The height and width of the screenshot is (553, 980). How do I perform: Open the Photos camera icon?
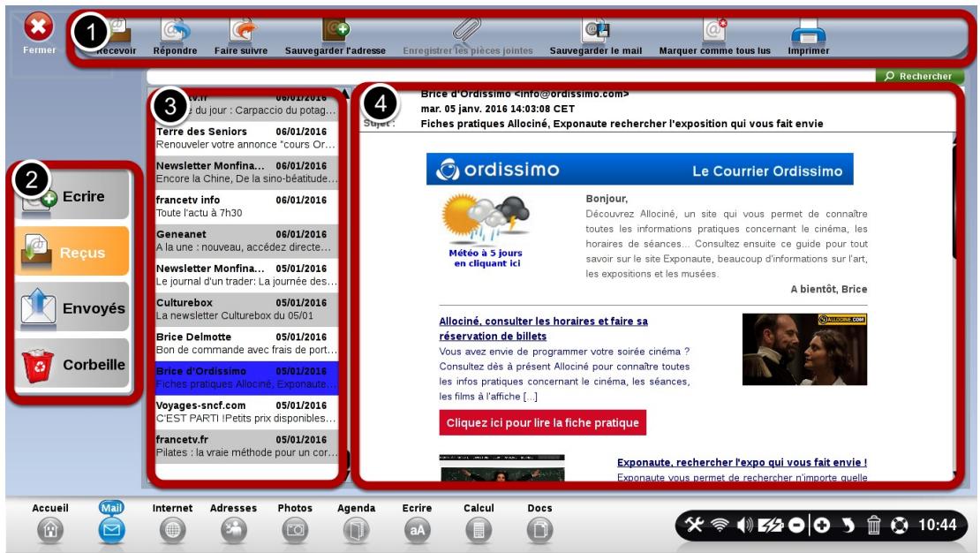295,530
